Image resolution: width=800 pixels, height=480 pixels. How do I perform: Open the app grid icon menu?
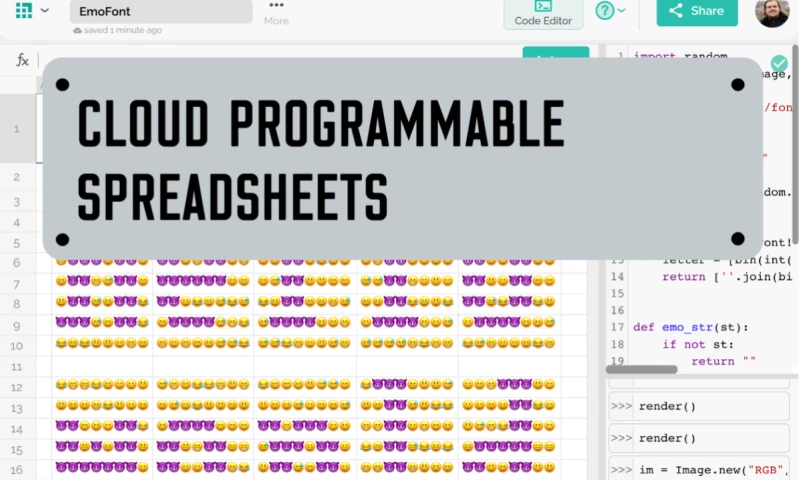(22, 11)
